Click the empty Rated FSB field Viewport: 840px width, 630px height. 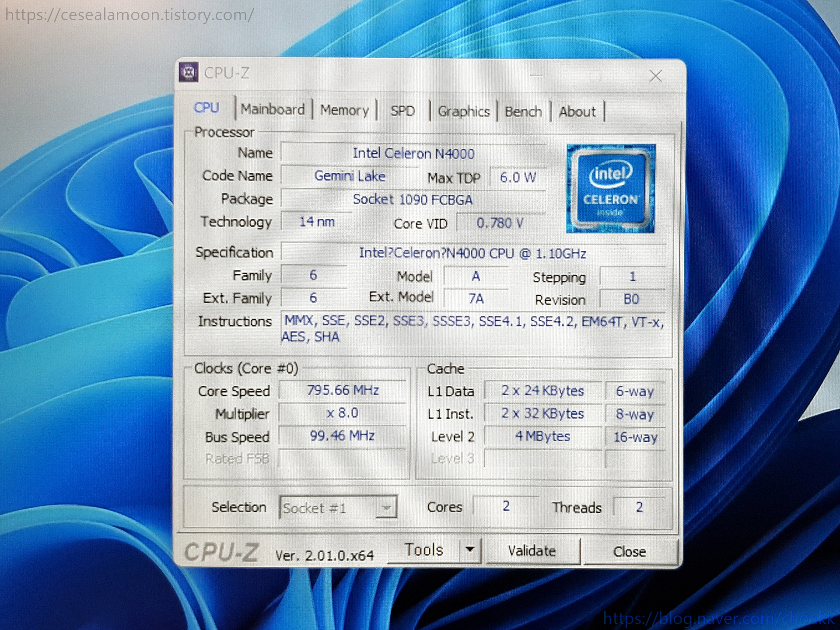[x=343, y=458]
